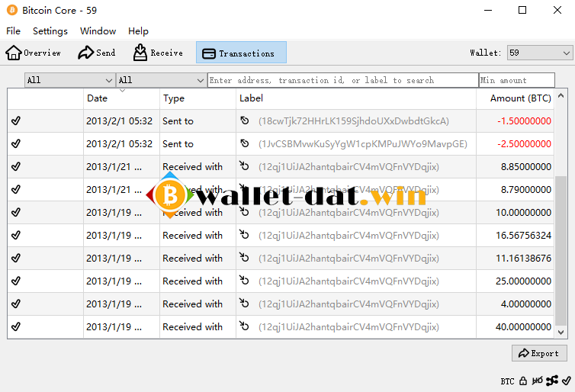Screen dimensions: 575x392
Task: Minimize the Bitcoin Core window
Action: coord(488,10)
